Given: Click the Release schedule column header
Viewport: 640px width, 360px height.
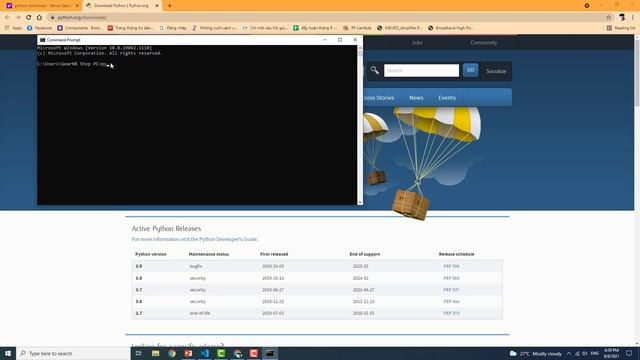Looking at the screenshot, I should [x=457, y=254].
